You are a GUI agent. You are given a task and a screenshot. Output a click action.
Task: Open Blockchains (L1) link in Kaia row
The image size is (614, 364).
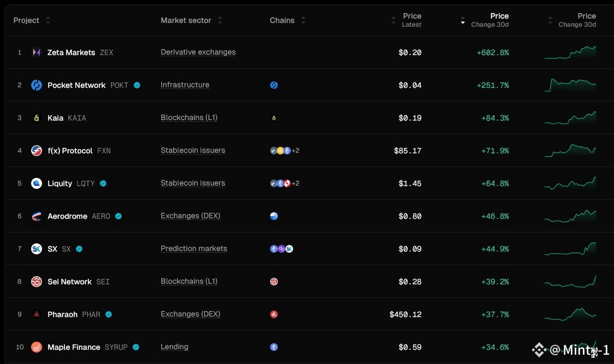(x=189, y=118)
